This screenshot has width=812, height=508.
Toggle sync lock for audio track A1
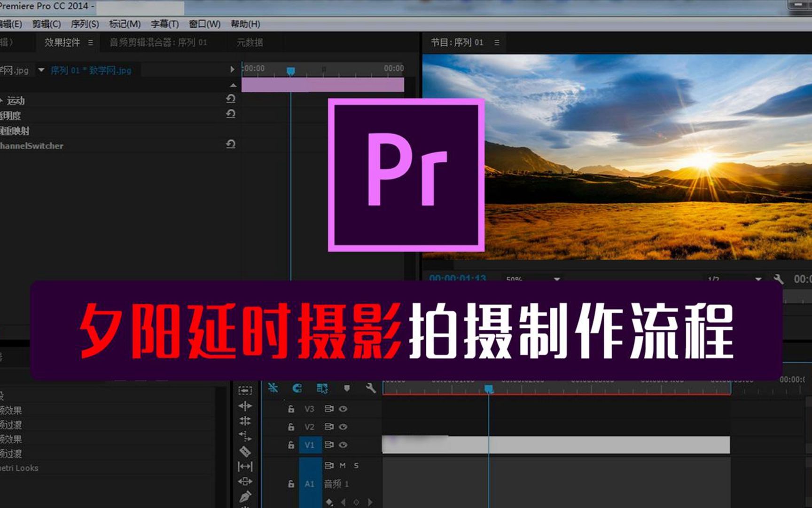[329, 465]
